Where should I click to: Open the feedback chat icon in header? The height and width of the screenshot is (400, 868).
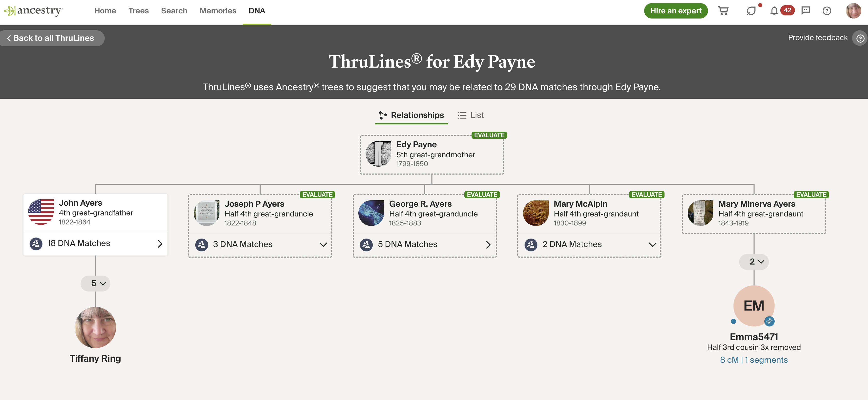[x=806, y=11]
